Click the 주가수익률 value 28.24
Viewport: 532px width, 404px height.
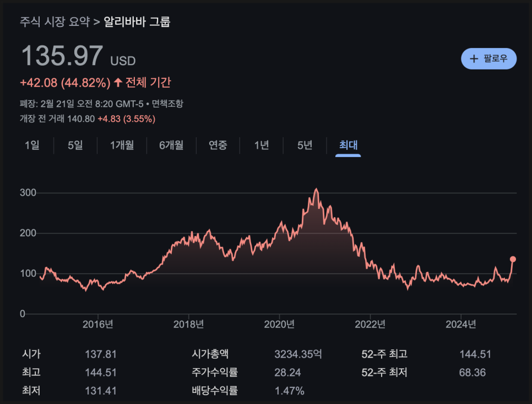click(x=287, y=373)
